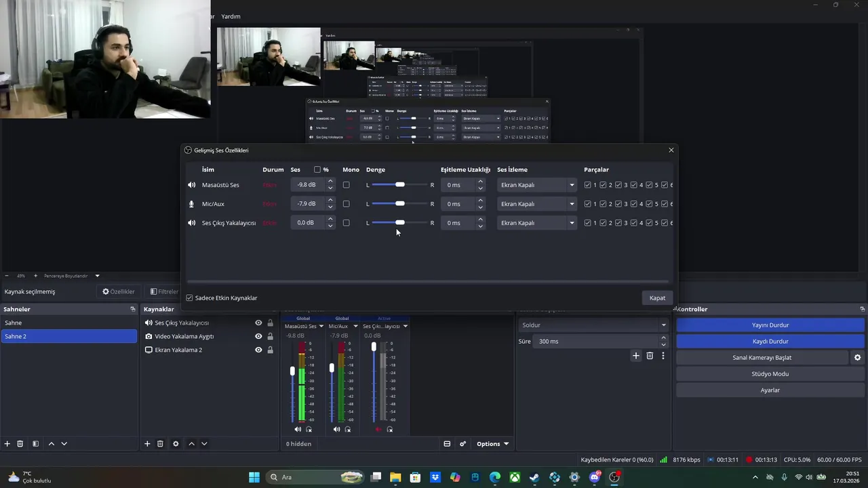
Task: Toggle percent checkbox next to Ses header
Action: [317, 169]
